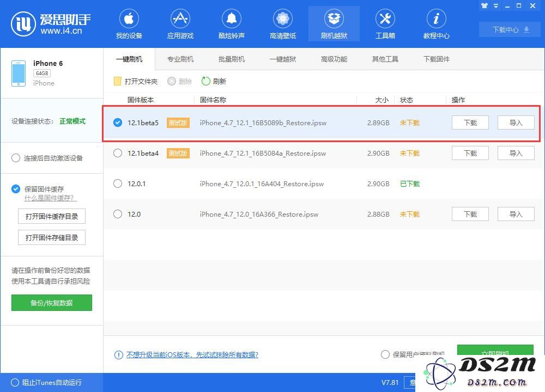Open Ringtones (酷炫铃声) section
The image size is (545, 392).
click(232, 24)
